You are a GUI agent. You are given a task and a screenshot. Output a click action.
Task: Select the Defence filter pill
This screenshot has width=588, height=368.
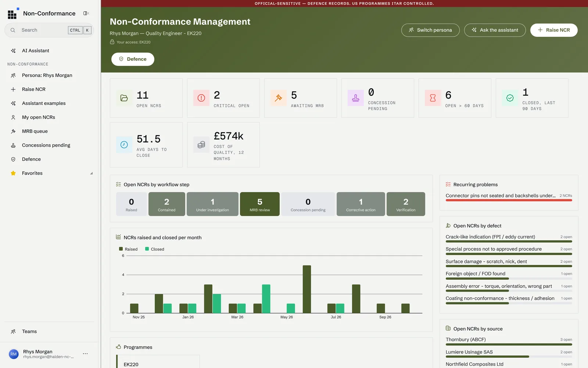[133, 59]
